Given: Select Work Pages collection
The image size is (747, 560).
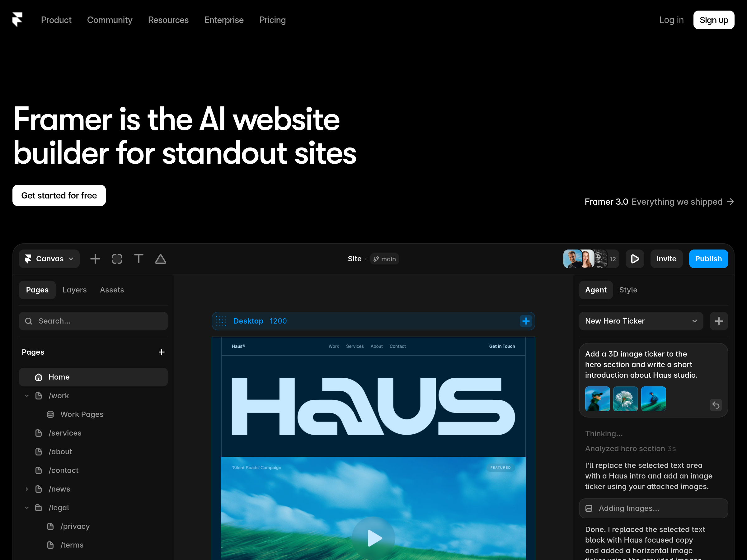Looking at the screenshot, I should [x=82, y=414].
